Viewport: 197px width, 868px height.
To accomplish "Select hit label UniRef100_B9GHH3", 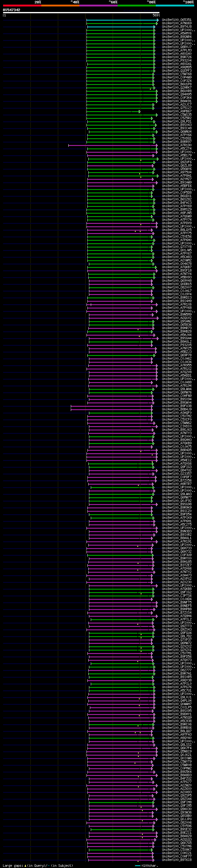I will tap(177, 440).
